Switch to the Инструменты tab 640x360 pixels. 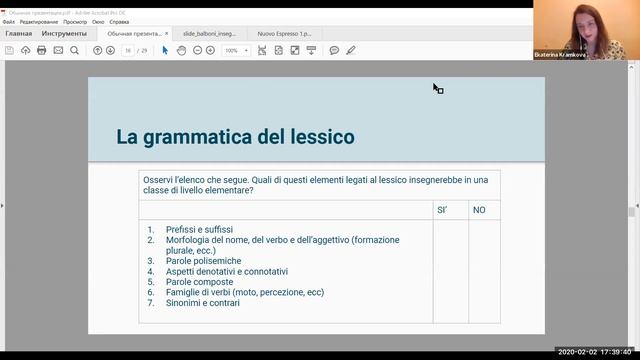(x=64, y=33)
